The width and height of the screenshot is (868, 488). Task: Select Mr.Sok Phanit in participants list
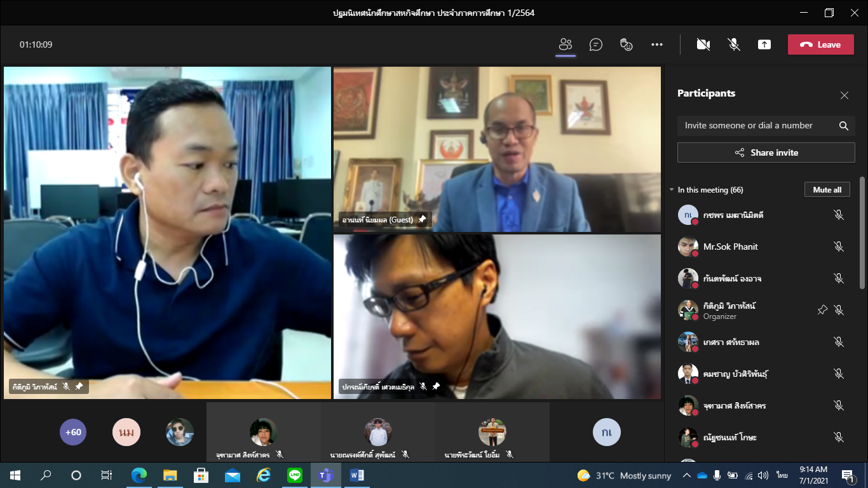coord(730,247)
